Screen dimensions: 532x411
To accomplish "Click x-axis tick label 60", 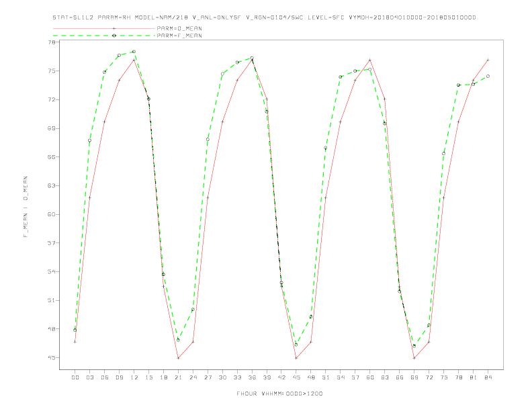I will point(370,377).
